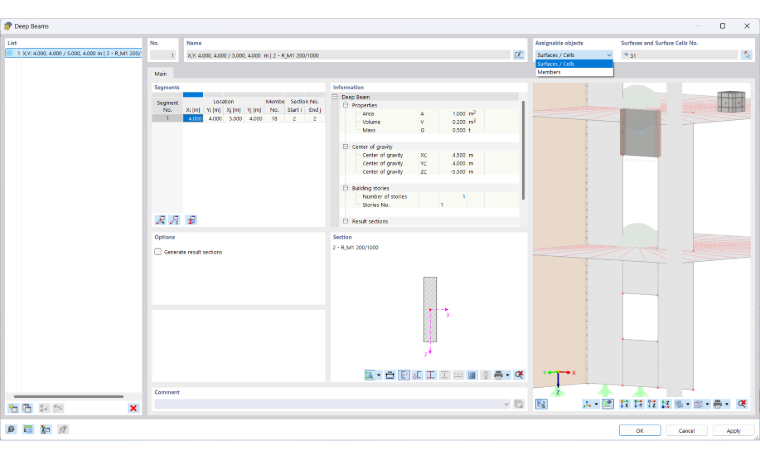Click the horizontal scrollbar under the list

(x=68, y=396)
